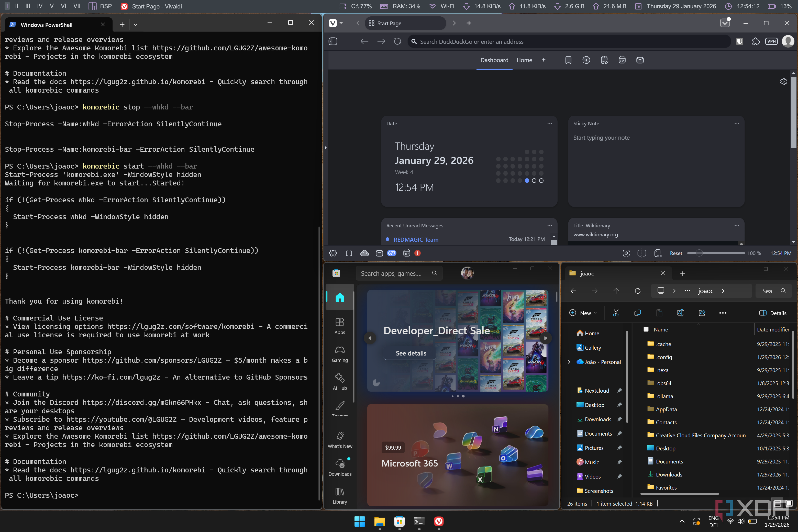Click the Share icon in File Explorer toolbar

(702, 313)
